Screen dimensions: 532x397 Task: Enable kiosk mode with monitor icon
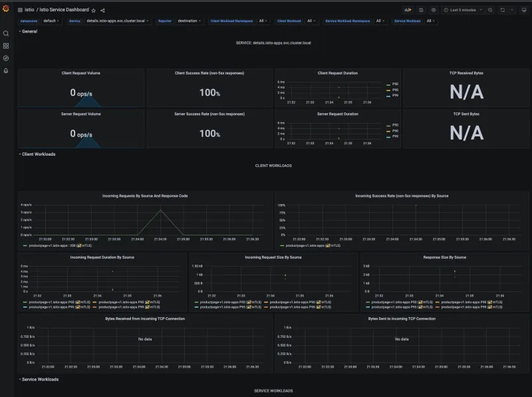(523, 9)
